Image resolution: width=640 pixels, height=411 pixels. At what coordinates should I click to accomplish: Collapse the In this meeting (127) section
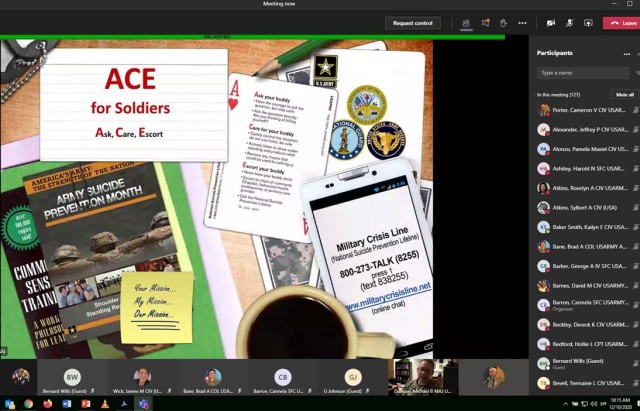click(558, 95)
